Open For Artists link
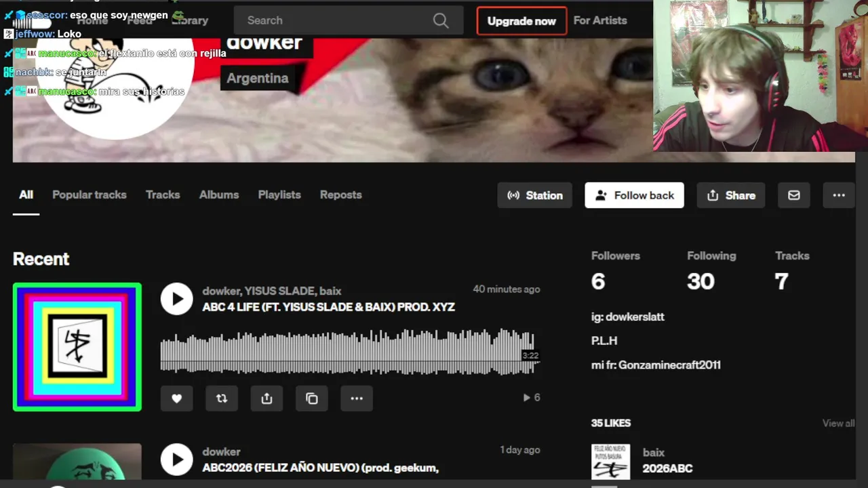868x488 pixels. tap(600, 20)
